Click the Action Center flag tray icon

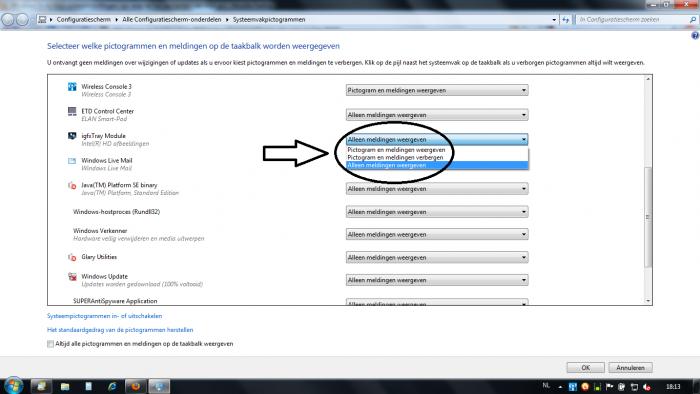tap(609, 387)
